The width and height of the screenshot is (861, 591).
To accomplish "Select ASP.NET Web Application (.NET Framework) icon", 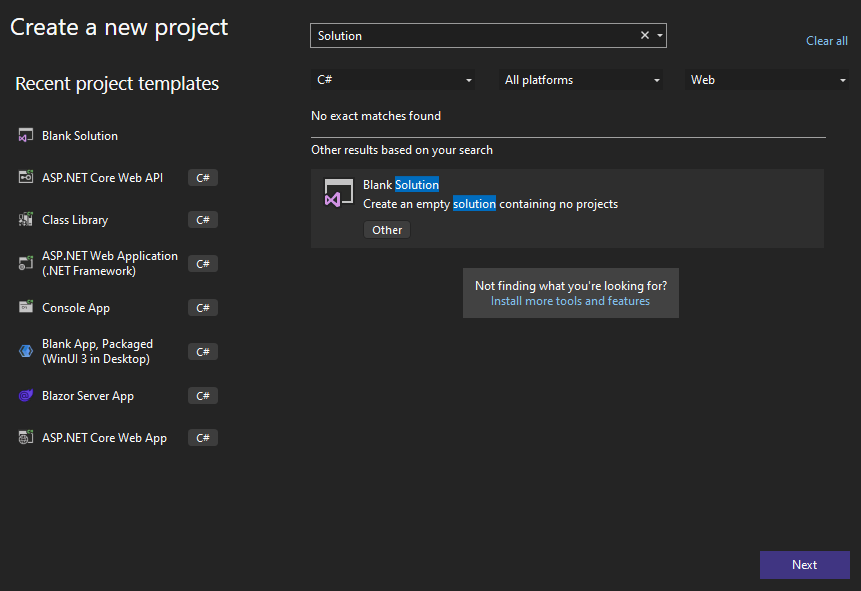I will pos(26,263).
